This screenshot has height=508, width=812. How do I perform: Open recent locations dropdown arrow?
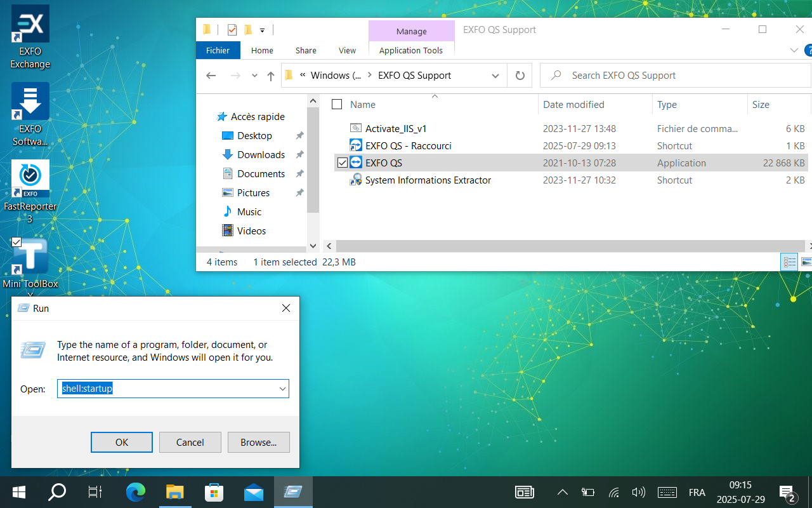coord(254,76)
